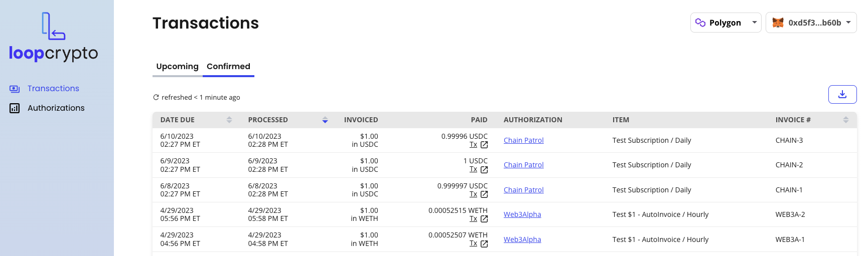Click the loopcrypto logo
The image size is (868, 256).
(54, 37)
